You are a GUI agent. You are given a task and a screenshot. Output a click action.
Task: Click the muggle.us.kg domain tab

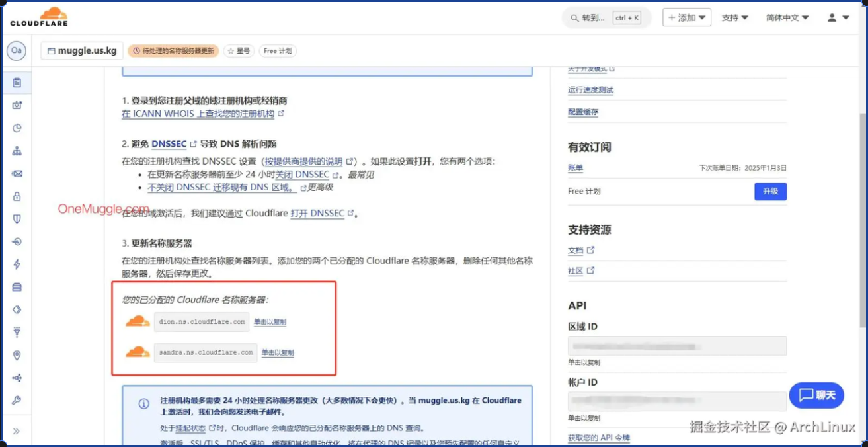(x=82, y=50)
